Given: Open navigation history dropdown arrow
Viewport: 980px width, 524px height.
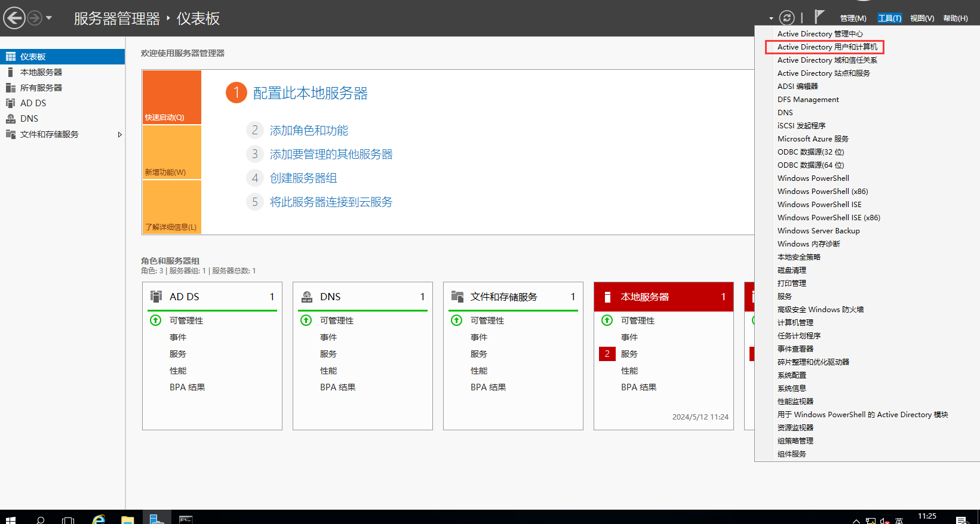Looking at the screenshot, I should (x=49, y=18).
